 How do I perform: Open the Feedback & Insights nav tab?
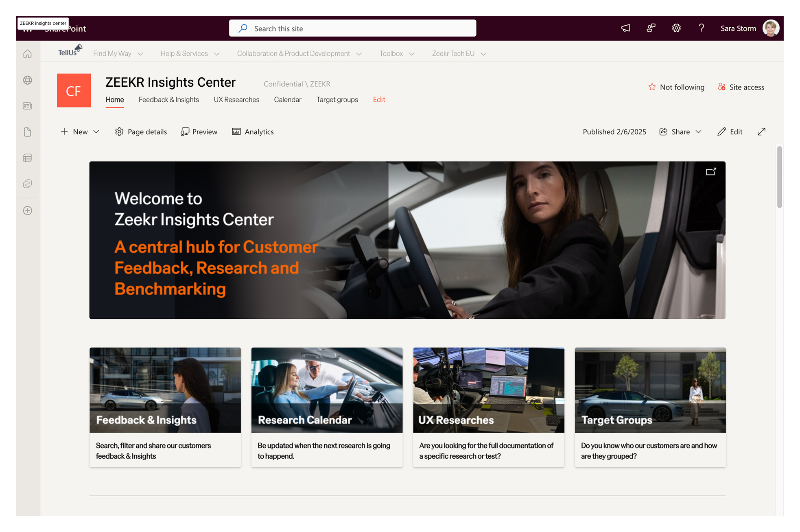(x=169, y=100)
